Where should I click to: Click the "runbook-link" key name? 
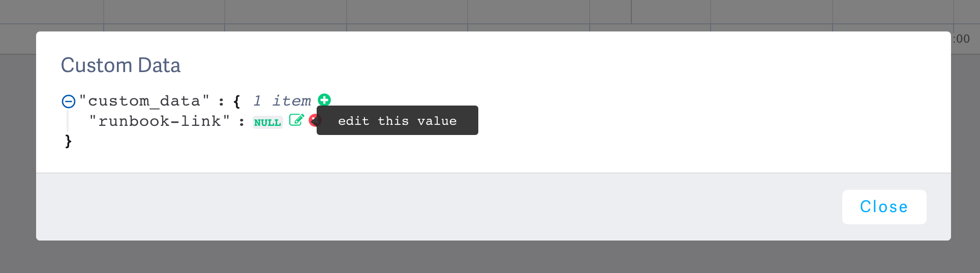(x=159, y=121)
